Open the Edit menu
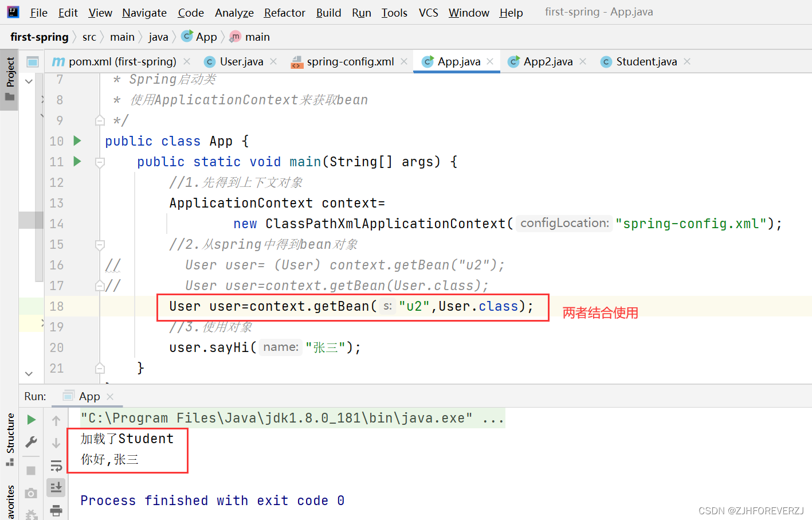 [68, 13]
